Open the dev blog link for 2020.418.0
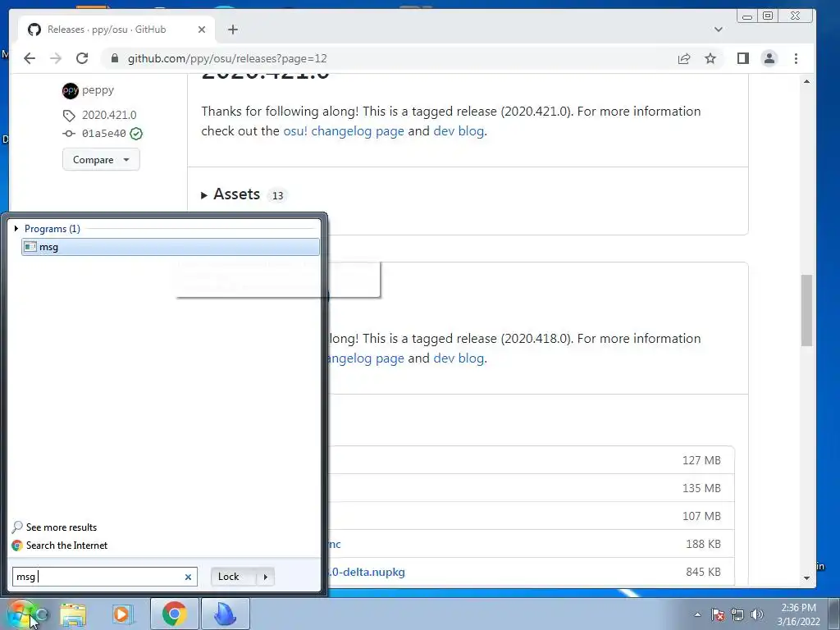This screenshot has width=840, height=630. 459,358
